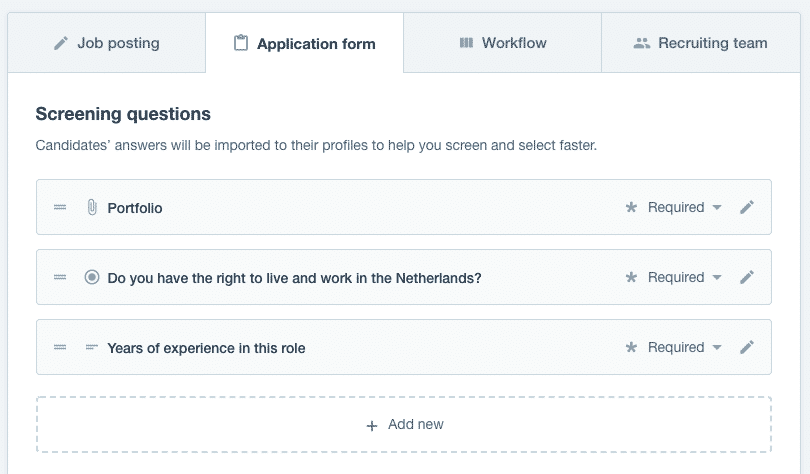Viewport: 810px width, 474px height.
Task: Click the text-type icon beside Years of experience
Action: click(92, 348)
